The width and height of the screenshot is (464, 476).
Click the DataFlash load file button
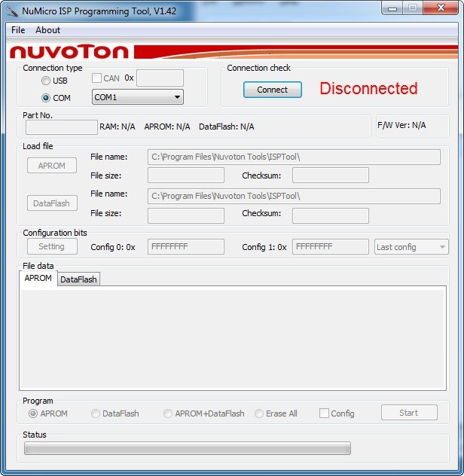coord(52,203)
